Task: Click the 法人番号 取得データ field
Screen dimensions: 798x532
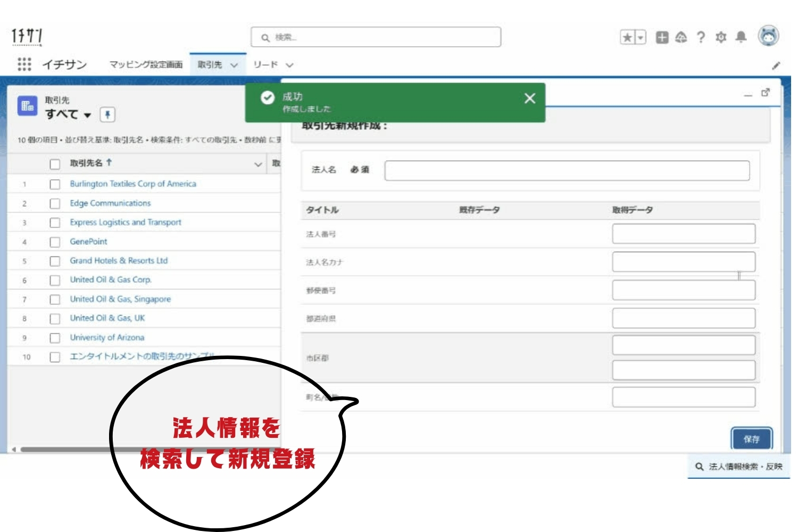Action: 684,234
